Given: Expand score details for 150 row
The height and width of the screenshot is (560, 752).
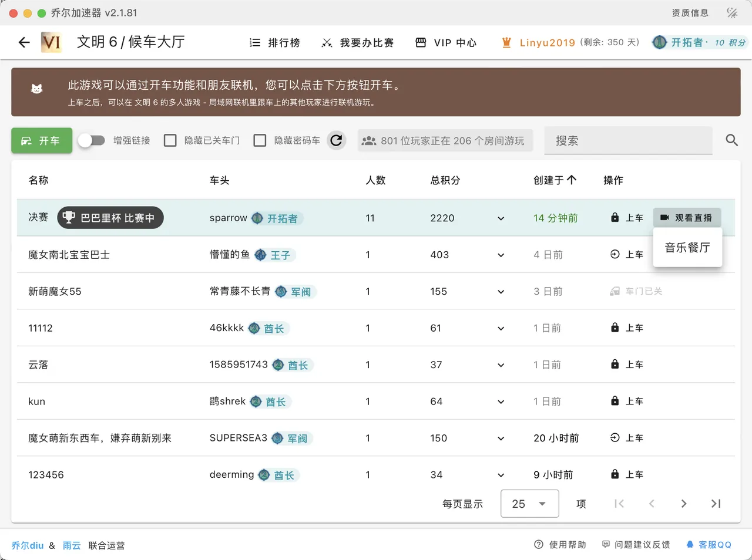Looking at the screenshot, I should click(x=501, y=438).
